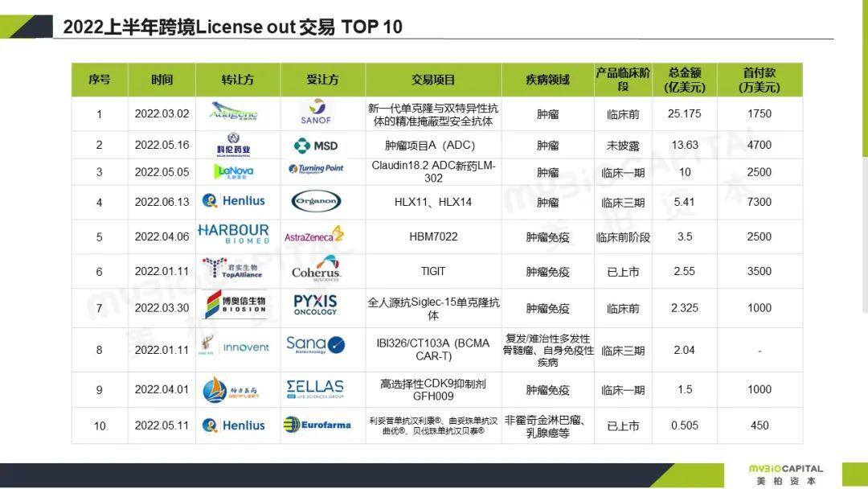
Task: Click the Turning Point company logo
Action: (x=316, y=169)
